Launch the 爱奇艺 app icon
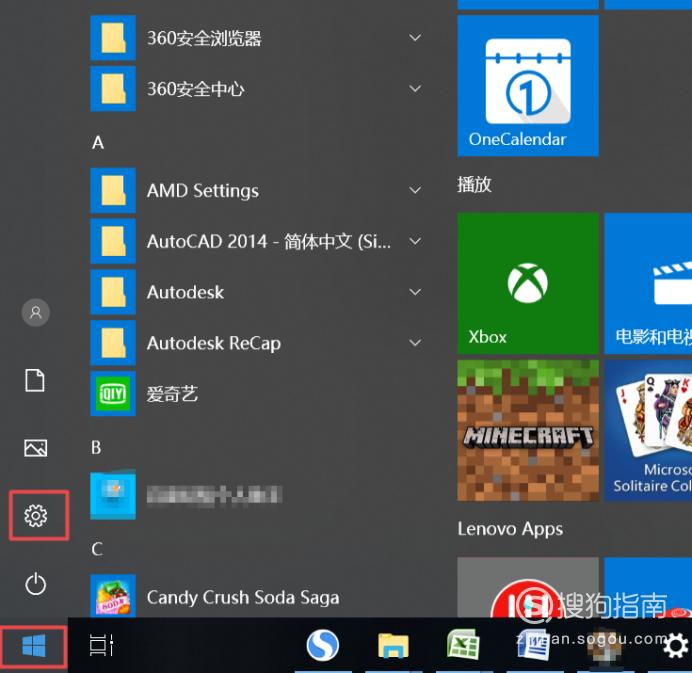Screen dimensions: 692x673 (113, 393)
